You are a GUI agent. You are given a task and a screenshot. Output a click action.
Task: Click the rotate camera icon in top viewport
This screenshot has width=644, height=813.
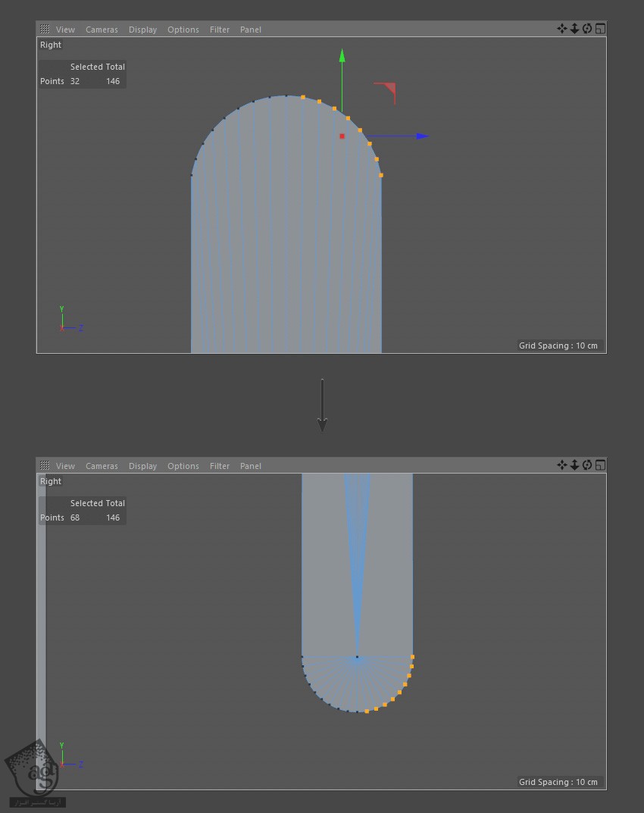click(587, 29)
